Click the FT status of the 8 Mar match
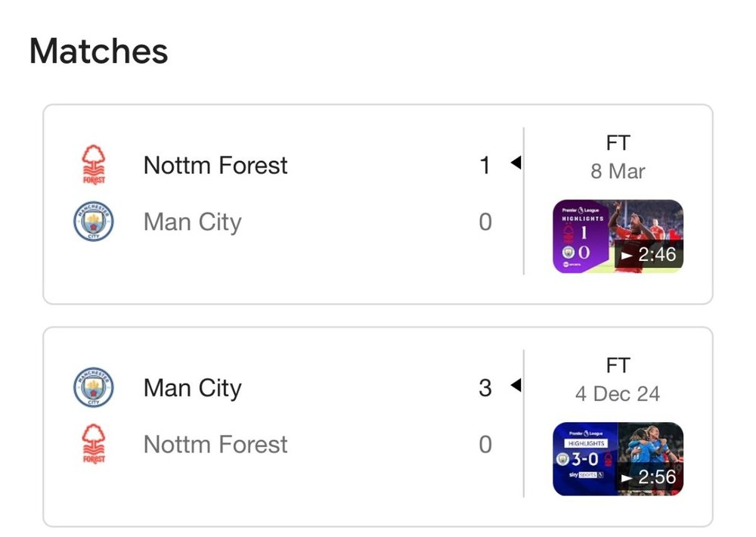 point(618,143)
